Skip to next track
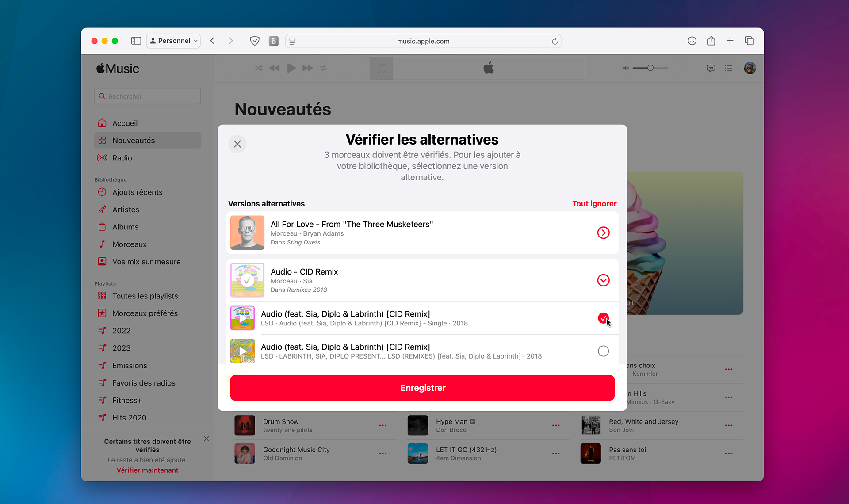849x504 pixels. coord(308,68)
